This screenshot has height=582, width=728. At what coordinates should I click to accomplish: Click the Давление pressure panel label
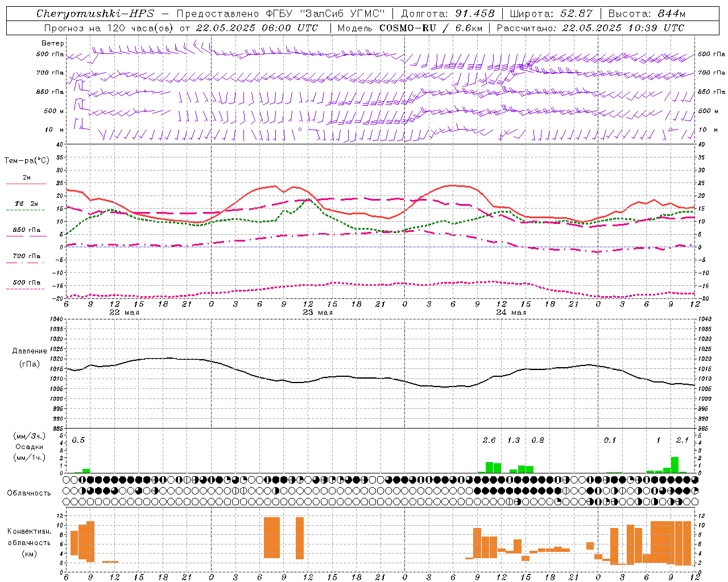tap(30, 351)
